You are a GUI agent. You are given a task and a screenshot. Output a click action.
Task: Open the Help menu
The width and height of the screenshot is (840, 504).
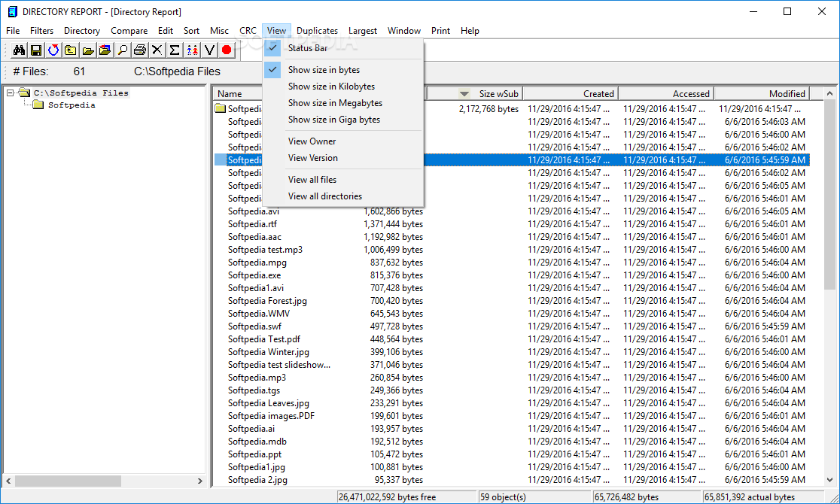470,31
